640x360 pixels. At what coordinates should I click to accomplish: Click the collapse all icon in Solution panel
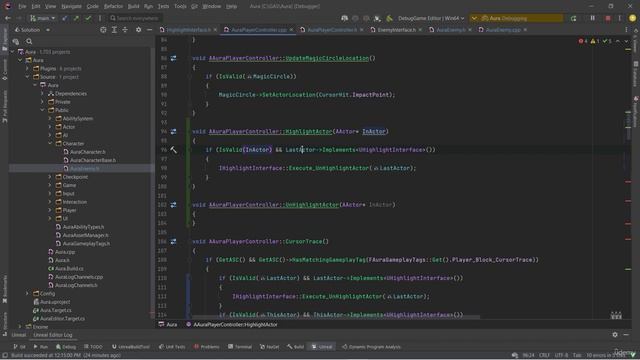125,30
